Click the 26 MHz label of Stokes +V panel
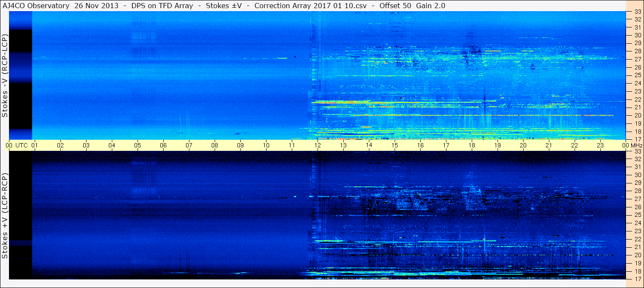 pyautogui.click(x=638, y=207)
